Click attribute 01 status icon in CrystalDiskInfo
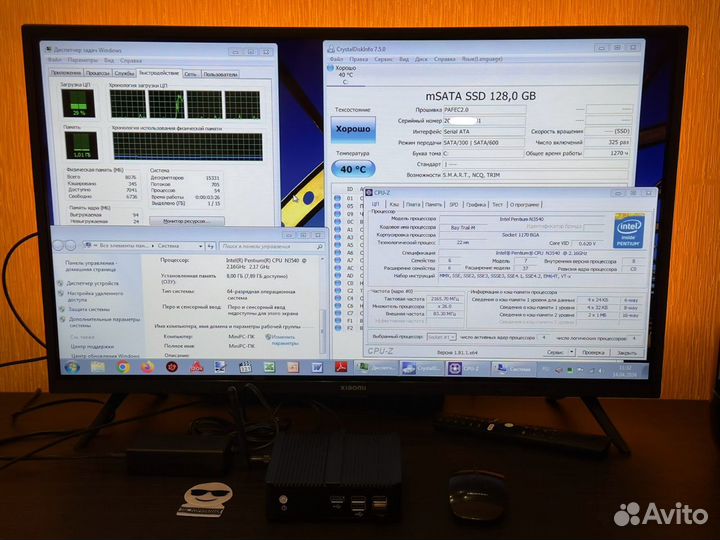Viewport: 720px width, 540px height. click(338, 198)
